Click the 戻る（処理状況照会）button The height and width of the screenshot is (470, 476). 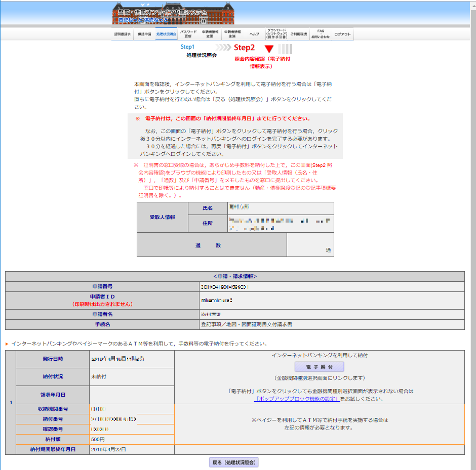pyautogui.click(x=233, y=462)
